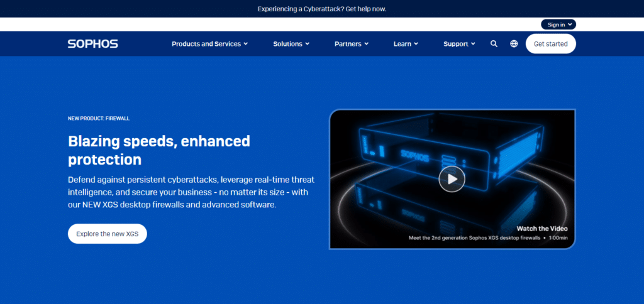Open the Partners menu
644x304 pixels.
click(352, 44)
